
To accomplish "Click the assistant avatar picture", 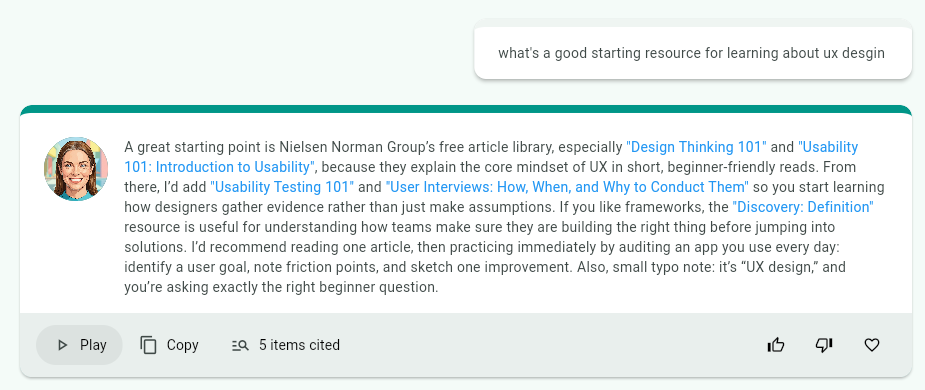I will click(76, 169).
